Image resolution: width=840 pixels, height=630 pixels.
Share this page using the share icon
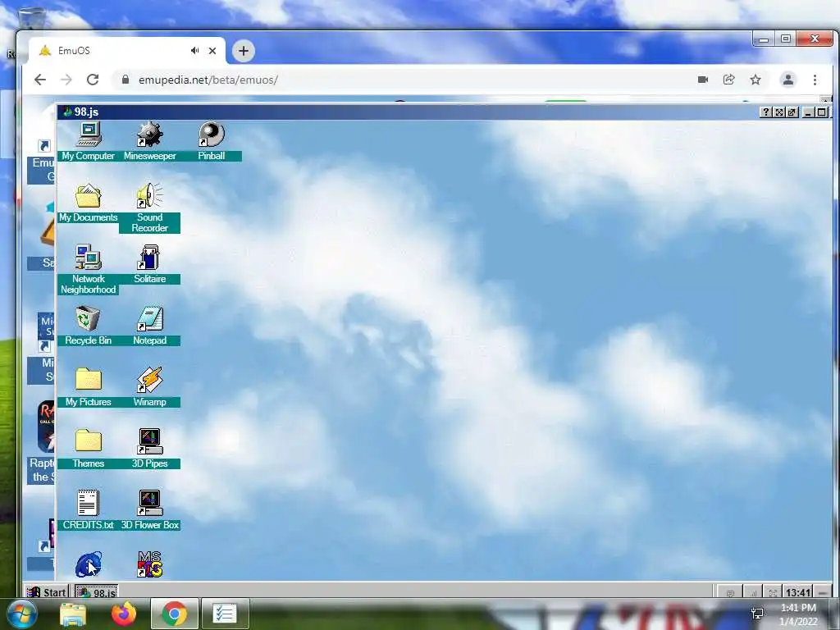pos(729,80)
